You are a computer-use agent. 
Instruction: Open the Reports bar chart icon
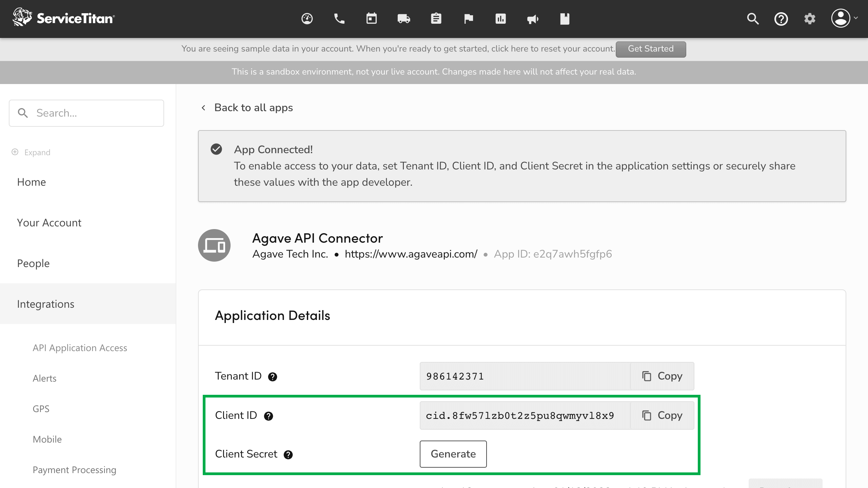[500, 19]
